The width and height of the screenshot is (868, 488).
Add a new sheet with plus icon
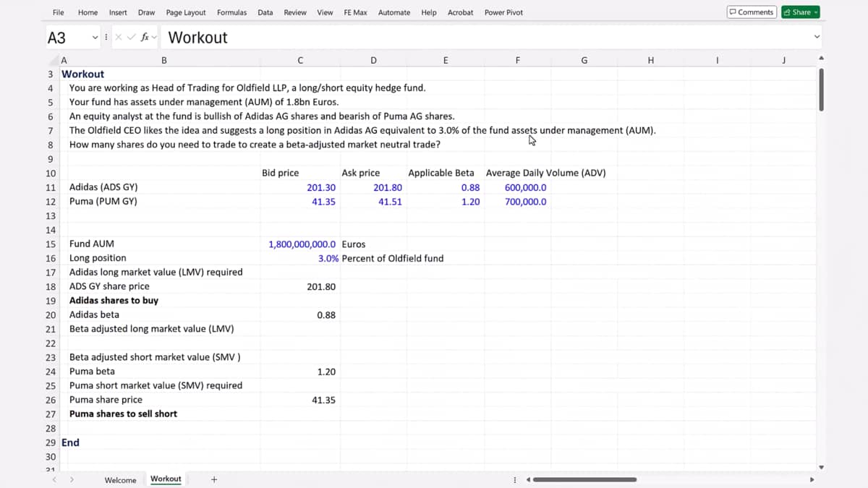(x=213, y=479)
